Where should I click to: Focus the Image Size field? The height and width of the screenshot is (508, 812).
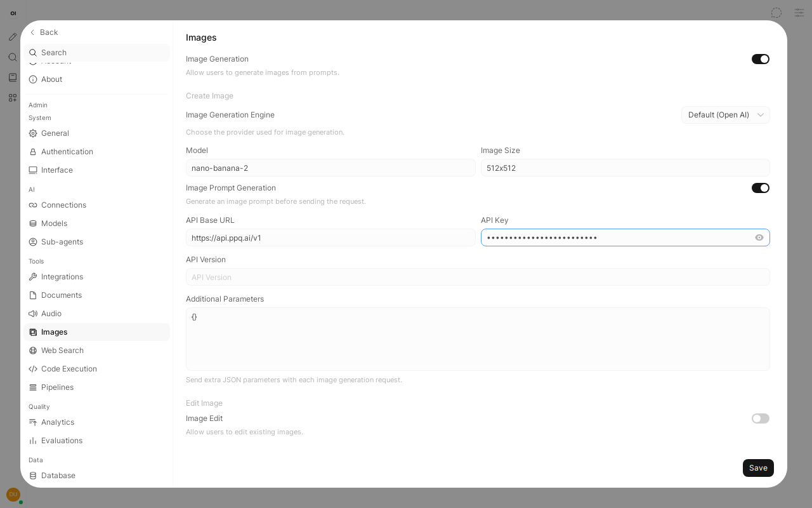[x=625, y=168]
